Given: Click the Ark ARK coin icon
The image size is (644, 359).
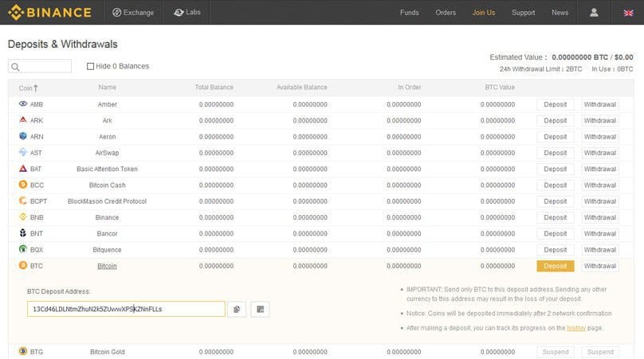Looking at the screenshot, I should 23,120.
